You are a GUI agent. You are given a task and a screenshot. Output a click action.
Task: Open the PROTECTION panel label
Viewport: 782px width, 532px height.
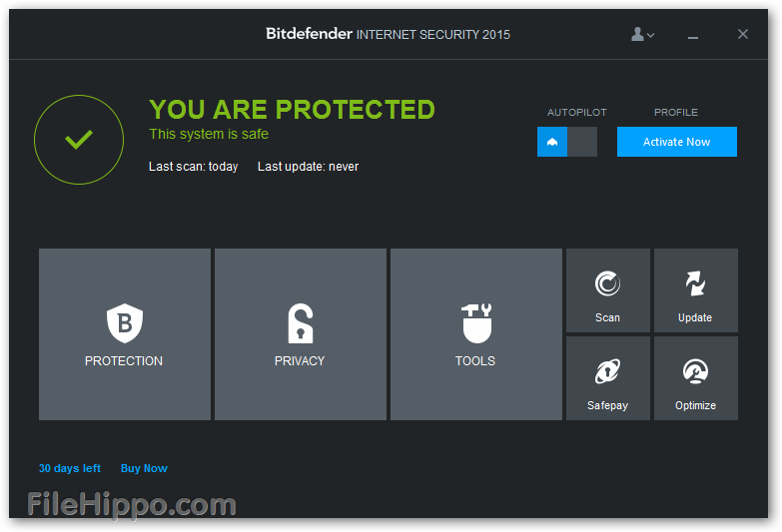124,361
